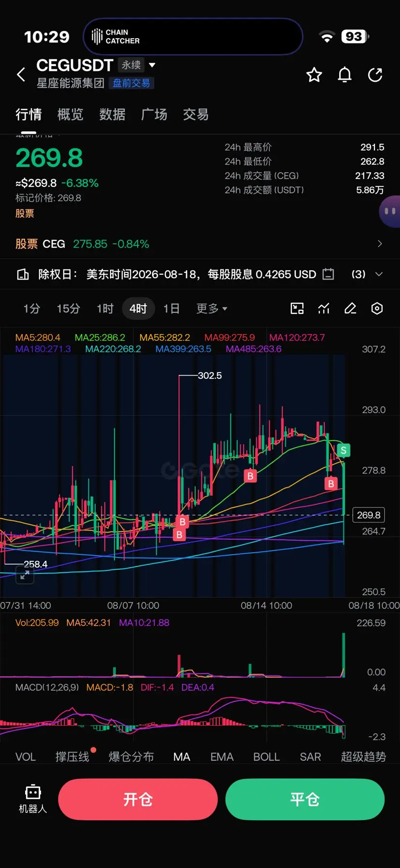Viewport: 400px width, 868px height.
Task: Toggle the SAR indicator
Action: tap(310, 756)
